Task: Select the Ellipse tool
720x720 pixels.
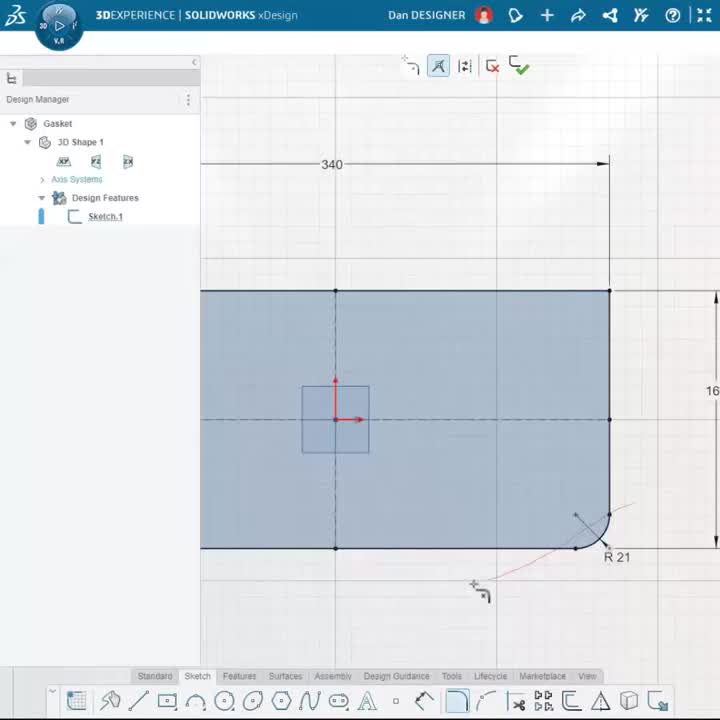Action: (x=253, y=701)
